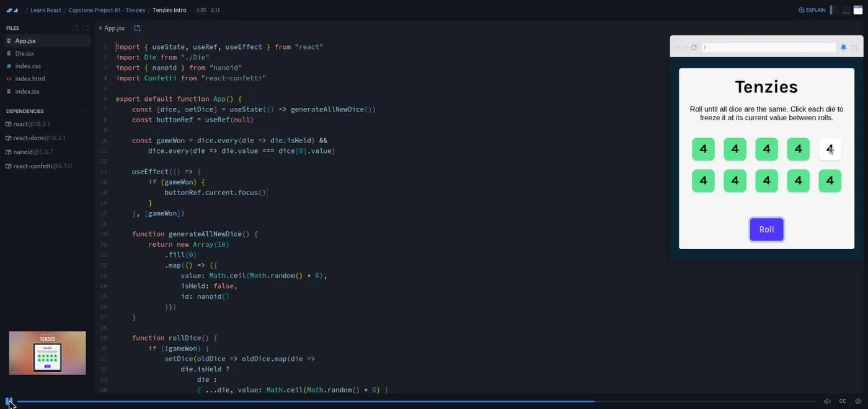Screen dimensions: 868x409
Task: Switch to bottom-panel layout icon
Action: (846, 10)
